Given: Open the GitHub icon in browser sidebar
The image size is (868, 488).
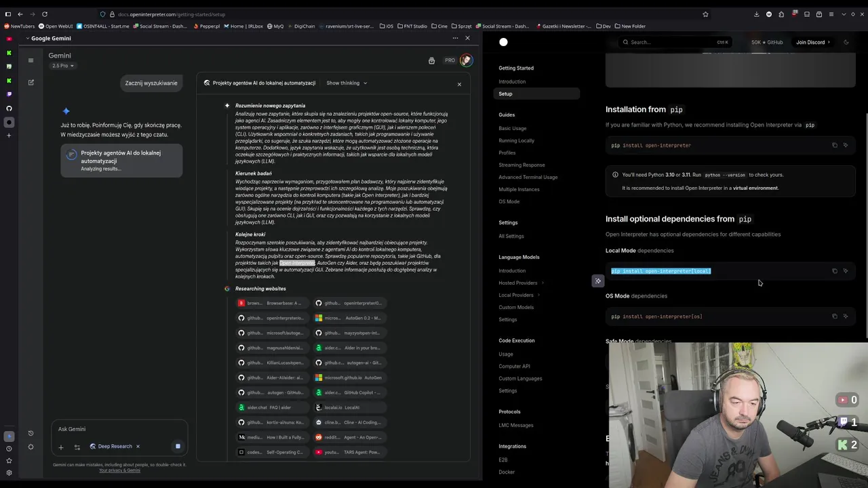Looking at the screenshot, I should (9, 108).
